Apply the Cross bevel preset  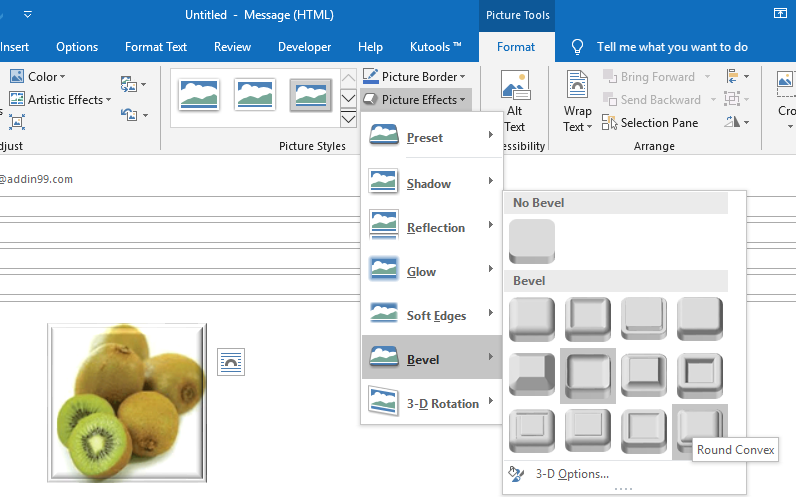point(644,320)
